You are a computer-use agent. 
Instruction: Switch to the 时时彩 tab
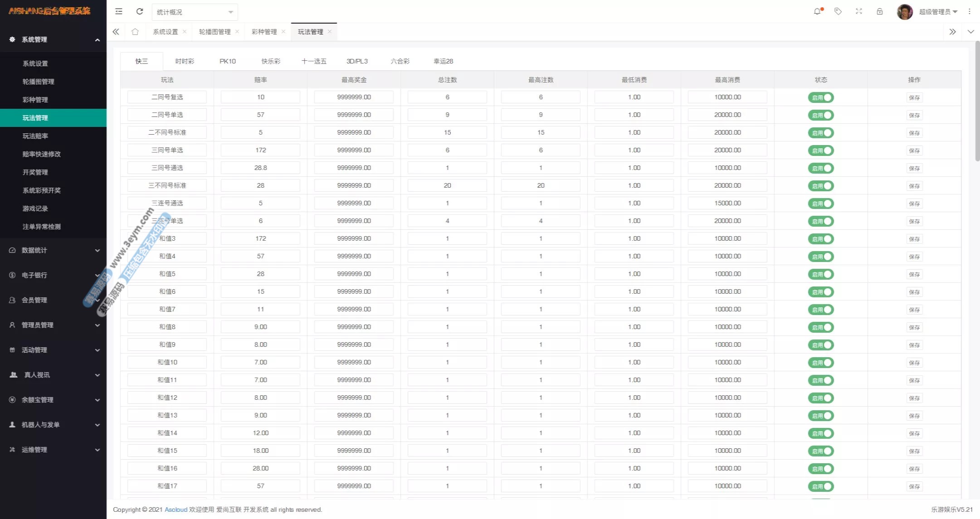click(185, 61)
